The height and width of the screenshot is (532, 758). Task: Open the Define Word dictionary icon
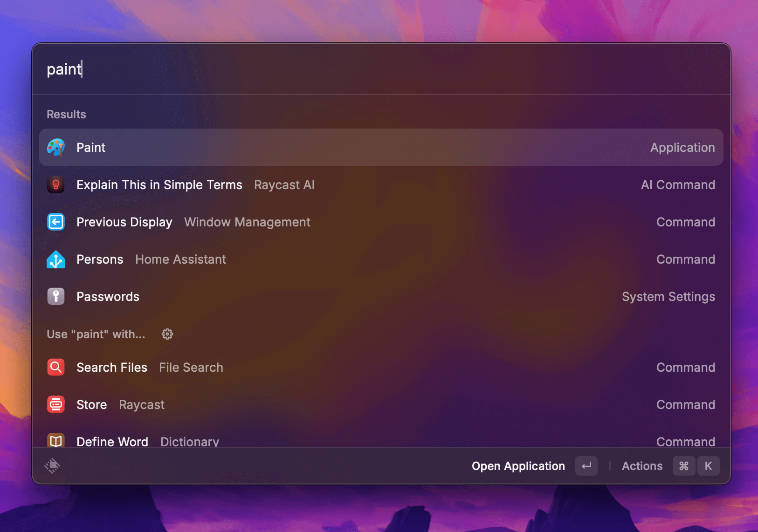tap(55, 440)
